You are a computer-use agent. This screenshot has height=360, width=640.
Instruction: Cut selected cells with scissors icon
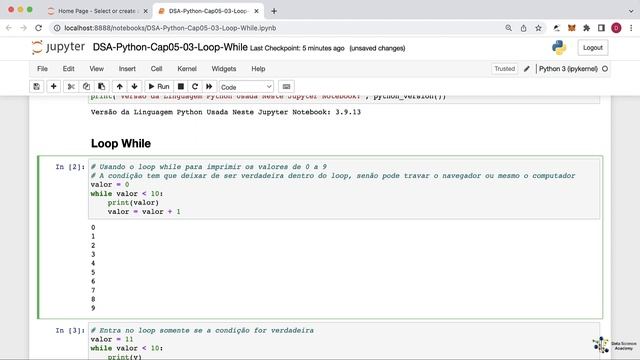71,87
